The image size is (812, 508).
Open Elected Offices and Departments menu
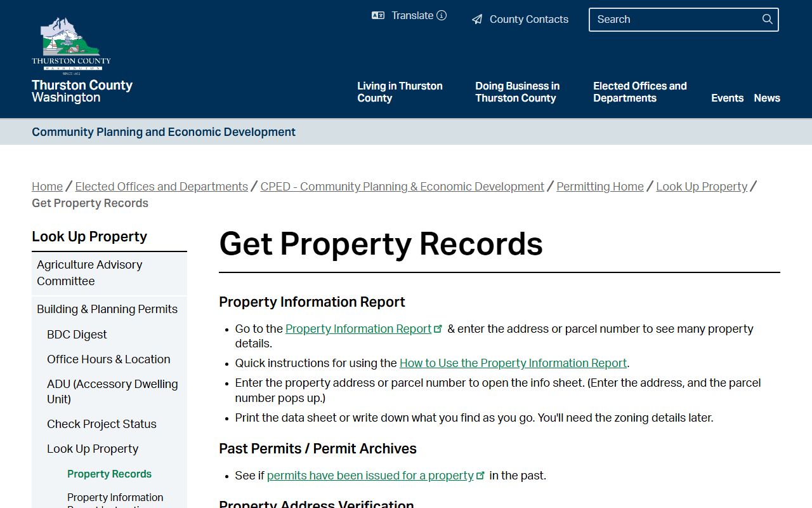click(640, 92)
